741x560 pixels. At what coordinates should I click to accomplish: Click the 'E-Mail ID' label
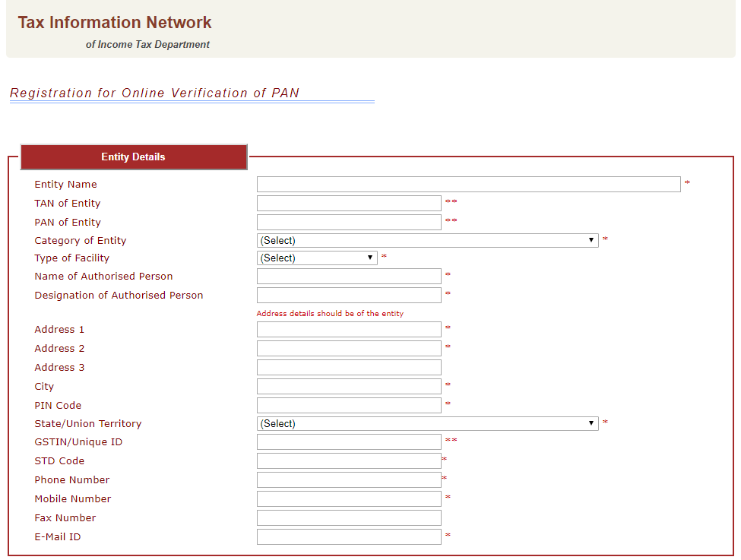[x=58, y=537]
